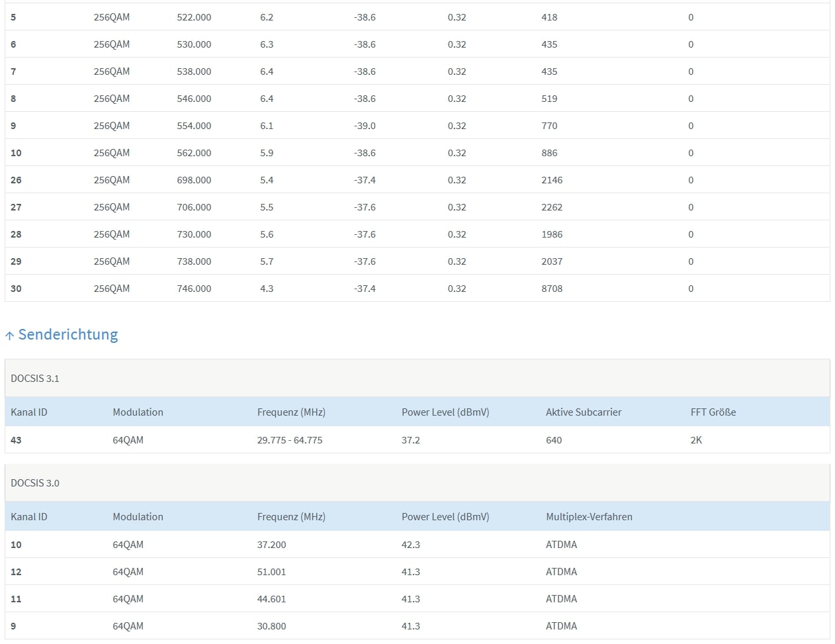Viewport: 835px width, 644px height.
Task: Click the Senderichtung up-arrow icon
Action: click(x=9, y=336)
